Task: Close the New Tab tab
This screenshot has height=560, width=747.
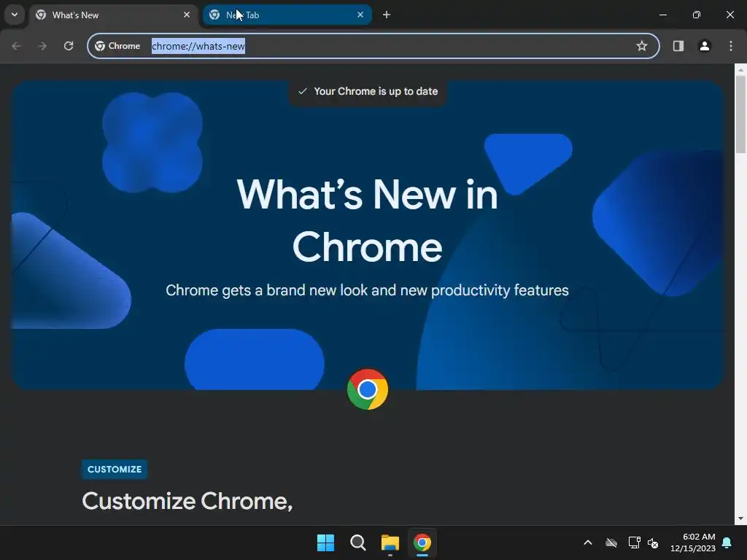Action: [360, 15]
